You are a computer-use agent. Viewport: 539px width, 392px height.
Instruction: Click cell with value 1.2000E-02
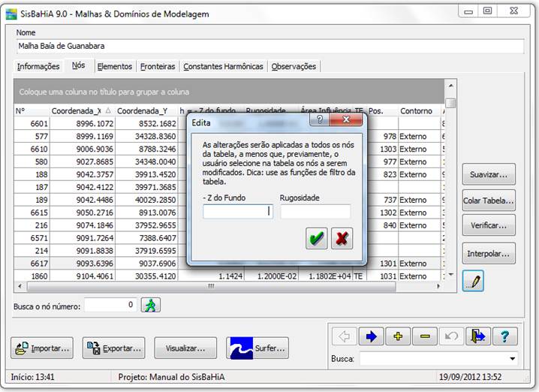pos(272,276)
